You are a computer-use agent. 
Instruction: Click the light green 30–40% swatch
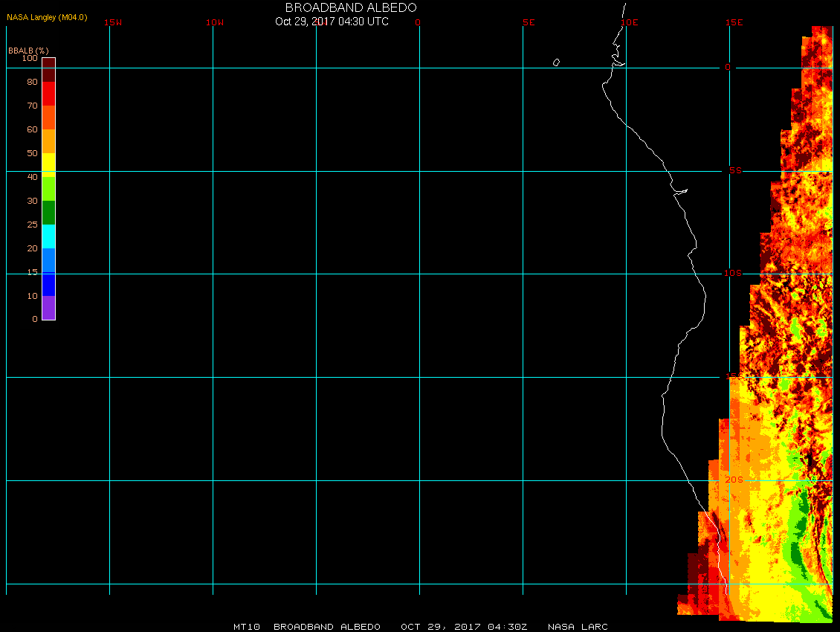pos(48,189)
